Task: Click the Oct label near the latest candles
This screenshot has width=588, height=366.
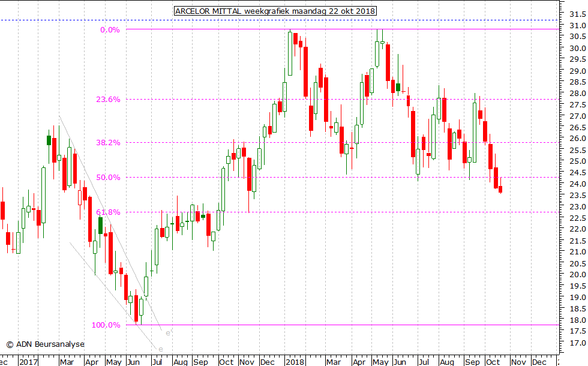Action: pos(493,362)
